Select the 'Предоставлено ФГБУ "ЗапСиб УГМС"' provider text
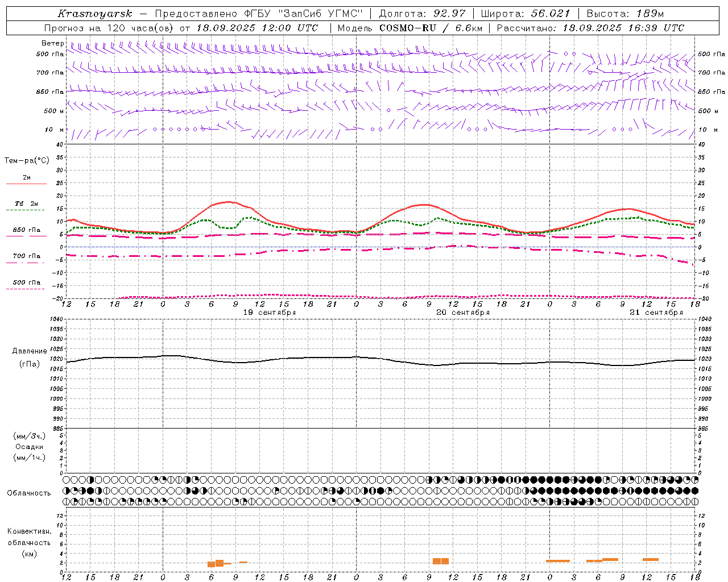This screenshot has width=728, height=582. point(259,14)
